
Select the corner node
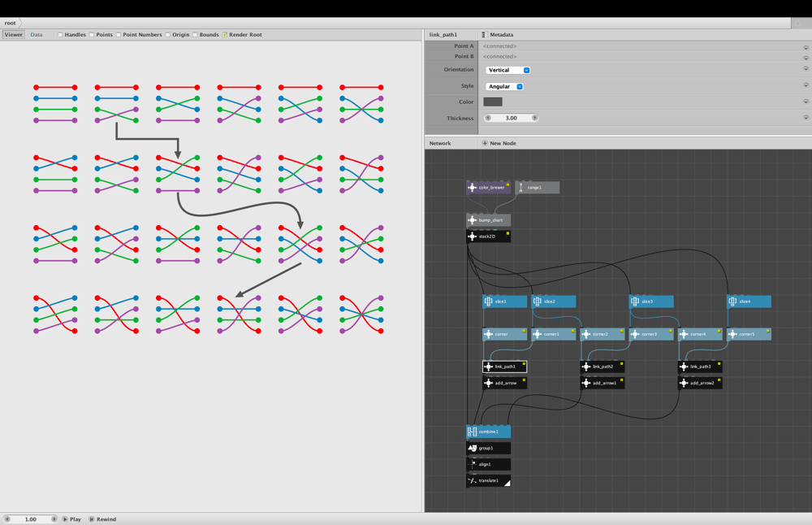point(505,334)
